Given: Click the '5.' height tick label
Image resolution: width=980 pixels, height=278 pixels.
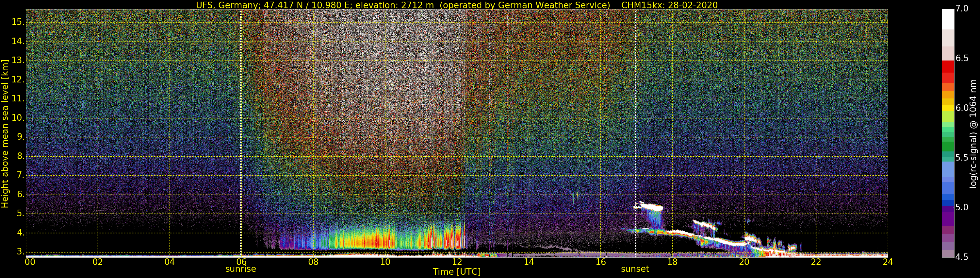Looking at the screenshot, I should [x=20, y=214].
